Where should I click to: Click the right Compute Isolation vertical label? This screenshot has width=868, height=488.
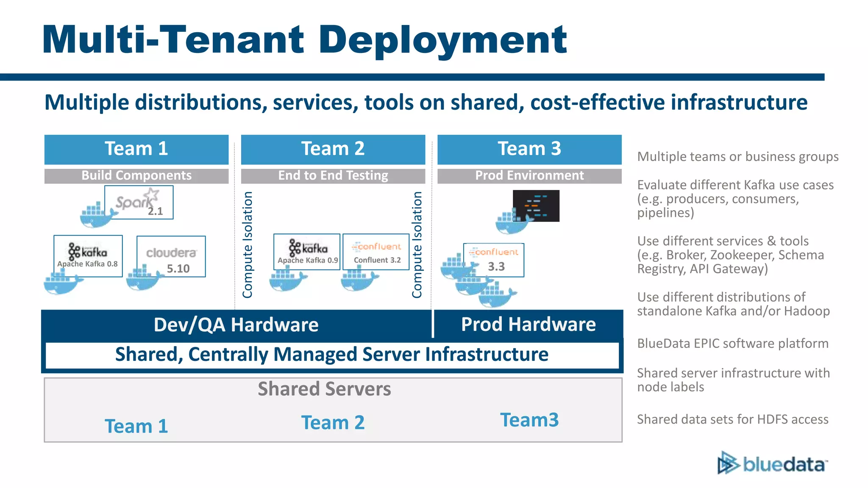pyautogui.click(x=417, y=245)
